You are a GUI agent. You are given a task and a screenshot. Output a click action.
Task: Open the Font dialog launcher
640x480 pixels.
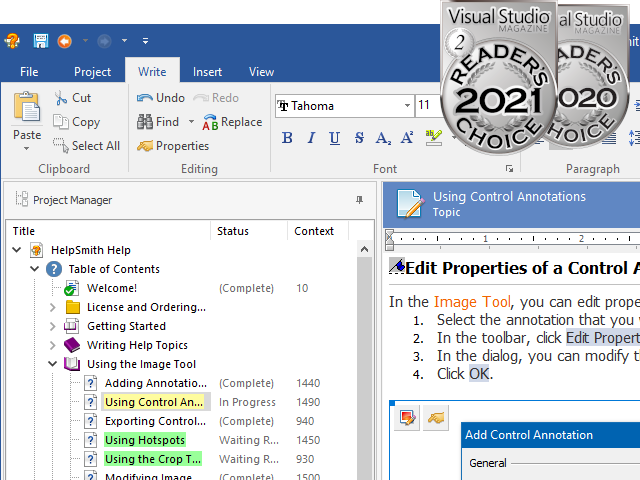(509, 169)
